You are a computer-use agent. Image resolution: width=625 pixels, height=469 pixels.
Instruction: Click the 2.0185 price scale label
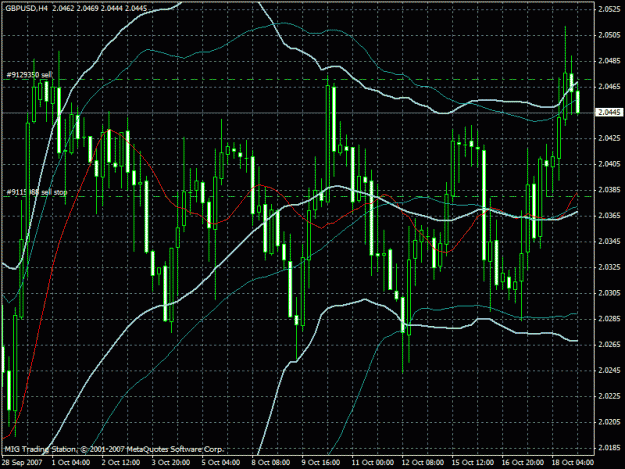[609, 447]
